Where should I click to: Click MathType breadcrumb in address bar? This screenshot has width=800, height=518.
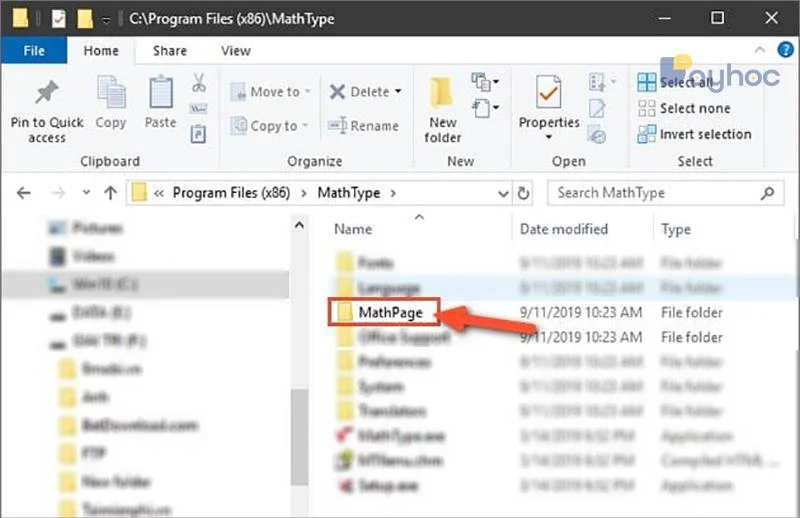pos(348,193)
